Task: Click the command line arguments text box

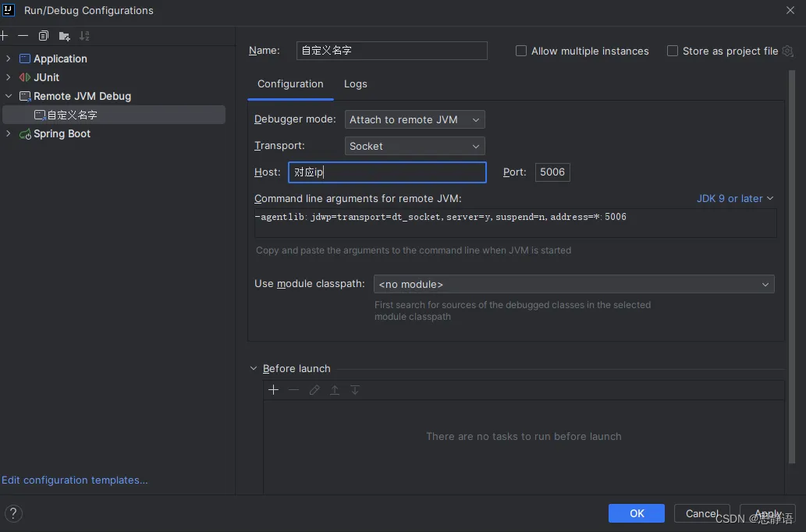Action: click(x=515, y=222)
